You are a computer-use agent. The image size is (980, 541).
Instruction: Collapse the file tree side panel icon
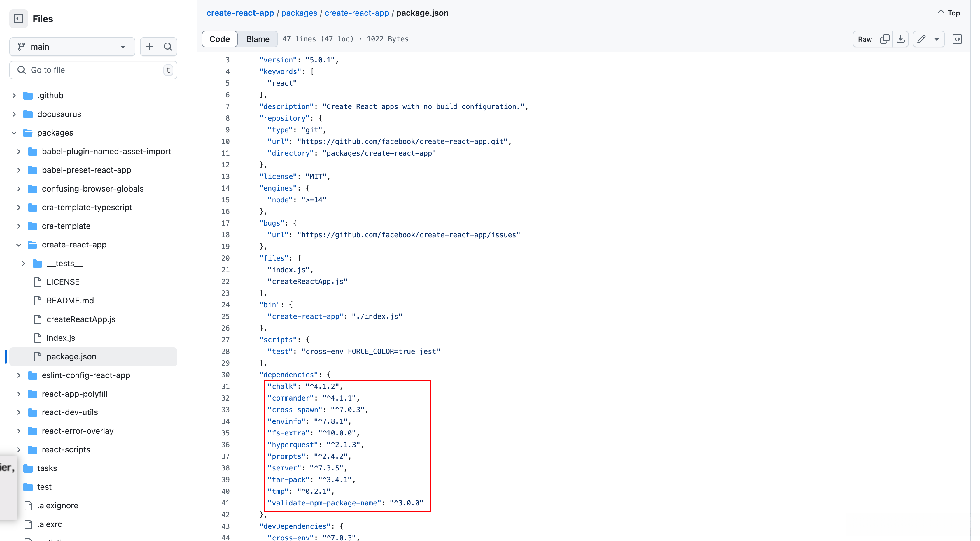tap(19, 19)
